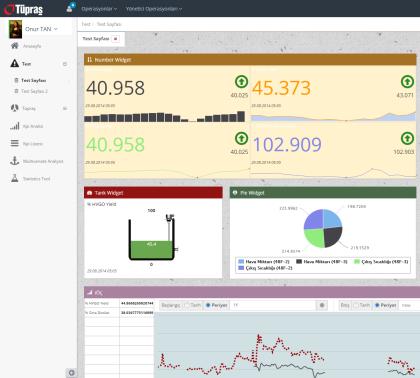Open the Operasyonlar dropdown menu
The image size is (420, 378).
click(99, 9)
